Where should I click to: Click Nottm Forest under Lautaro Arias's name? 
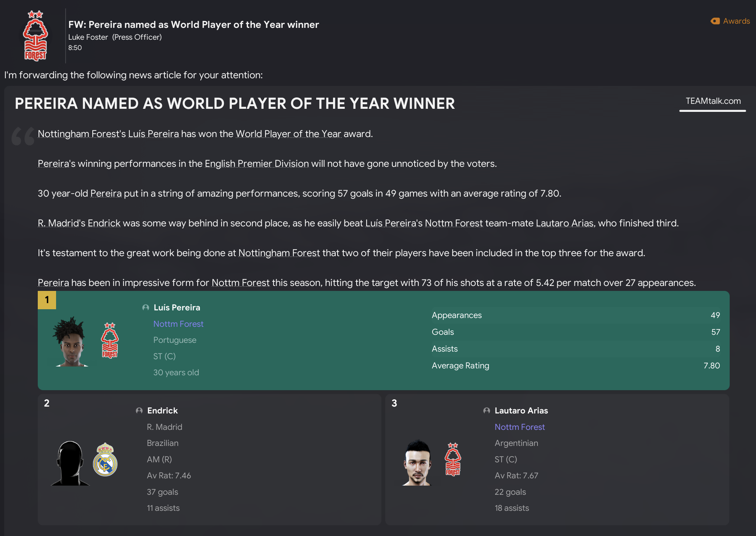click(520, 427)
